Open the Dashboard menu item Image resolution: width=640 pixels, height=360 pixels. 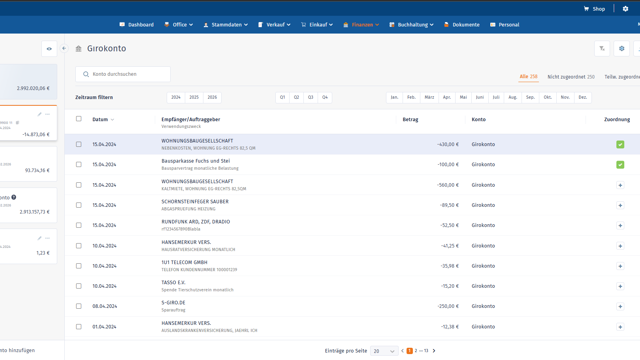coord(137,24)
